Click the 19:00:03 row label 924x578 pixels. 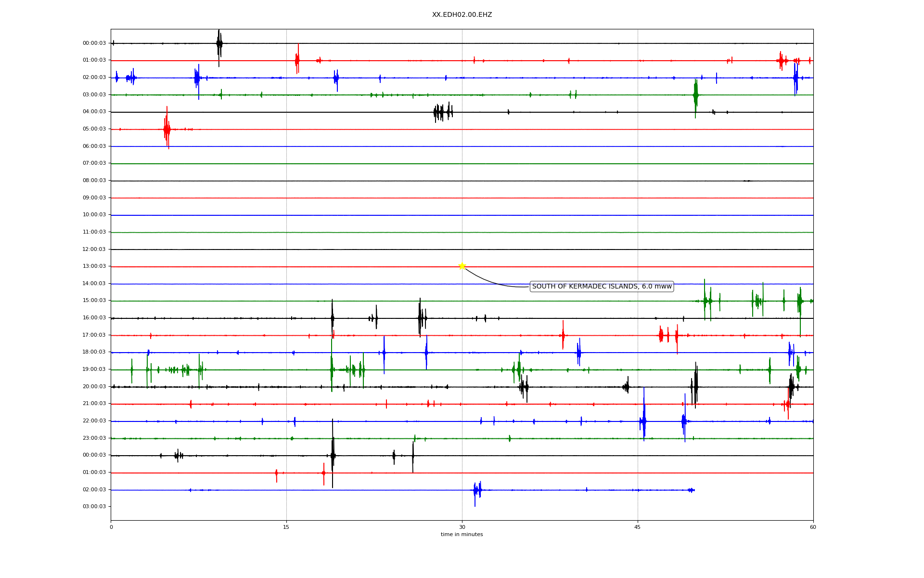pos(94,369)
